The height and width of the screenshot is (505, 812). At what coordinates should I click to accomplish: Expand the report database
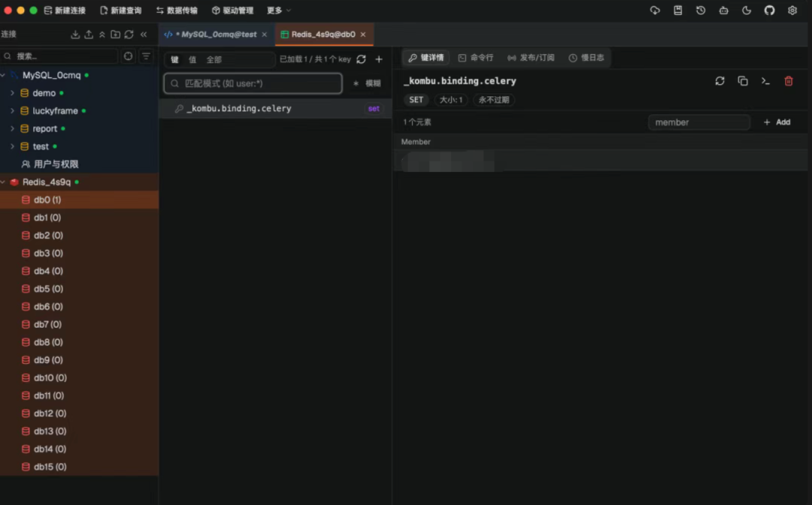[x=12, y=129]
